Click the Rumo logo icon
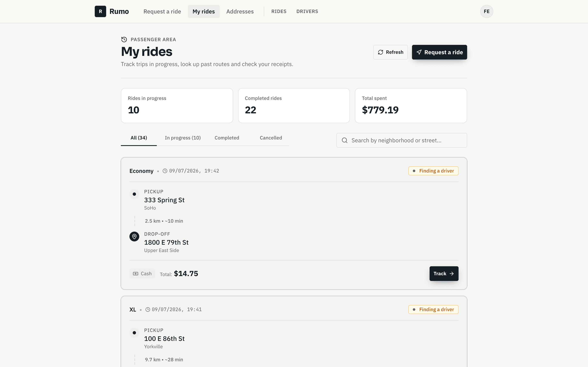588x367 pixels. pyautogui.click(x=100, y=11)
